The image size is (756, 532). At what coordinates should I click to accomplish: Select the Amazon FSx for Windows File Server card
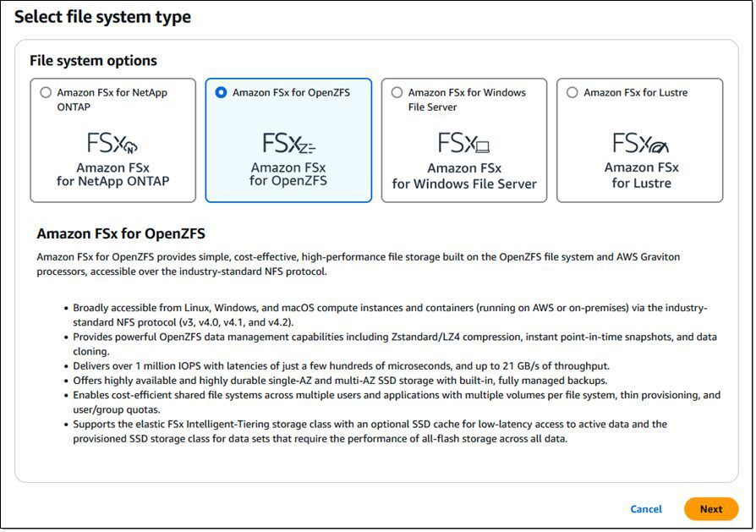click(464, 140)
